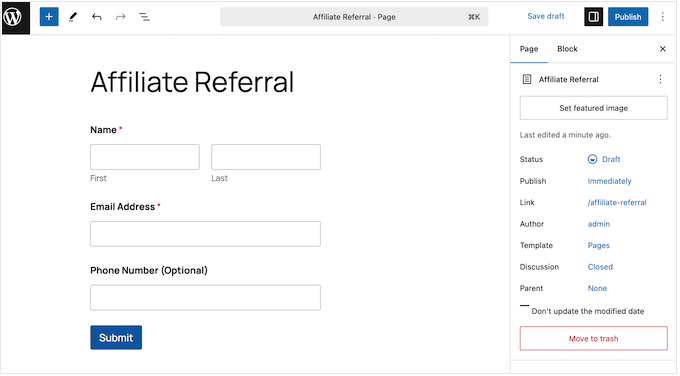The width and height of the screenshot is (680, 376).
Task: Toggle the Settings sidebar panel icon
Action: pos(593,17)
